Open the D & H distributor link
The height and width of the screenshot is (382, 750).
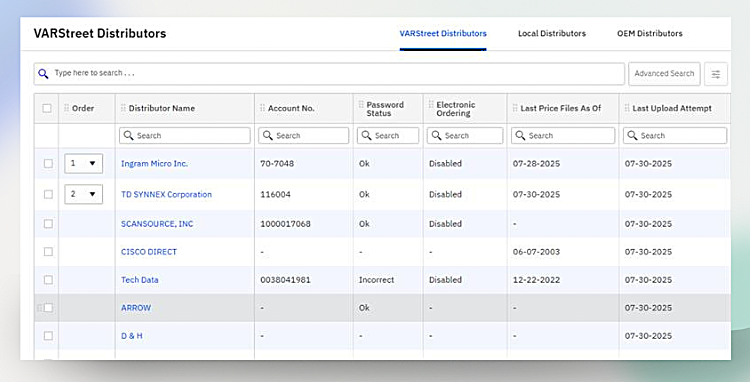132,336
